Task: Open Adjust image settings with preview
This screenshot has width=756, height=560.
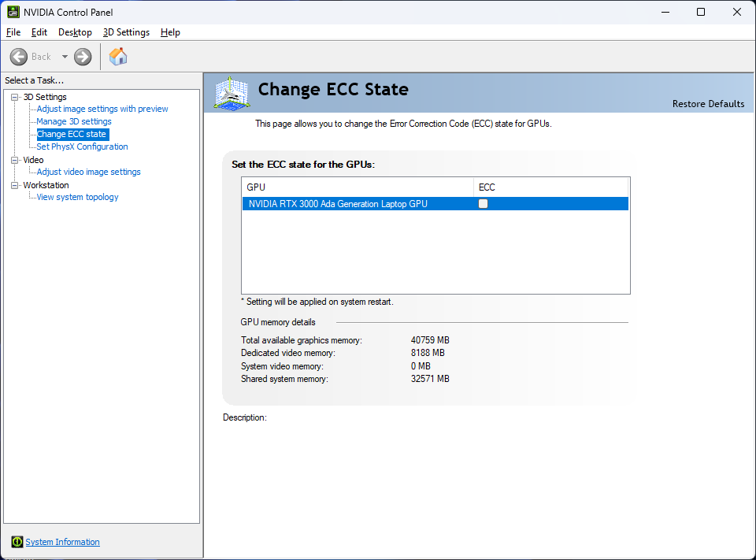Action: [102, 109]
